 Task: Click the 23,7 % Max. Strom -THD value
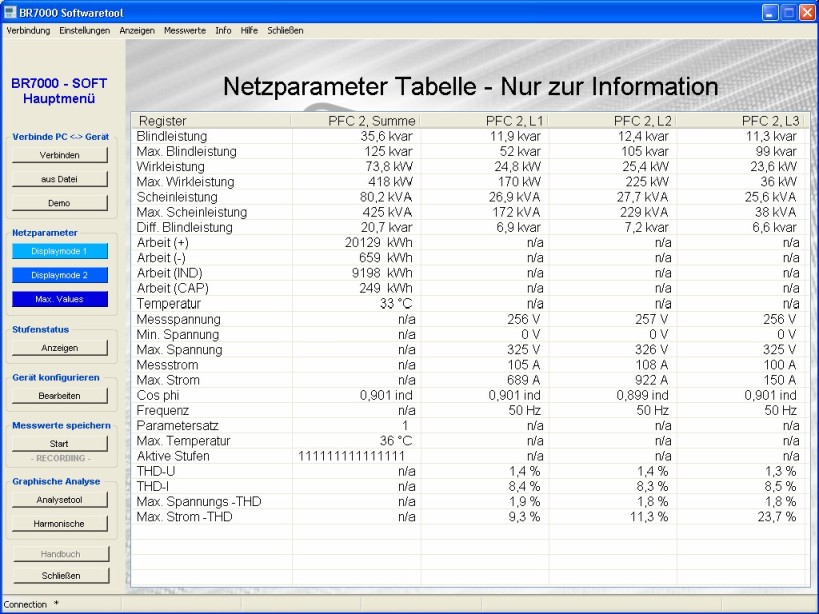coord(777,516)
